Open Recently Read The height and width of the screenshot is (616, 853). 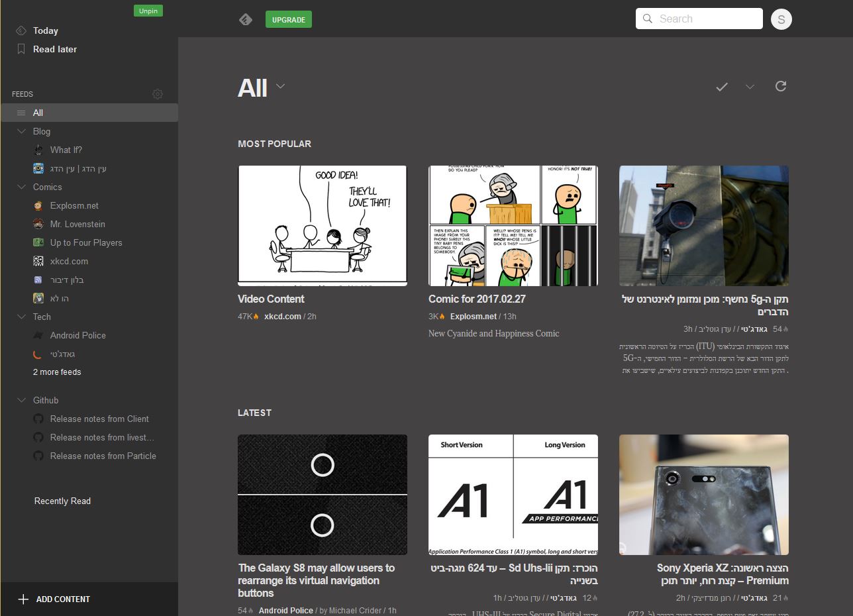tap(62, 501)
